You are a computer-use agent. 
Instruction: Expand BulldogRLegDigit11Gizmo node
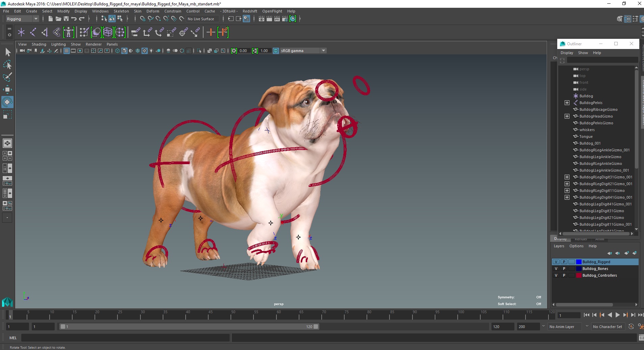click(567, 191)
